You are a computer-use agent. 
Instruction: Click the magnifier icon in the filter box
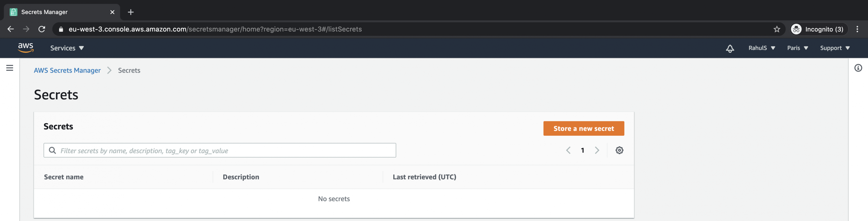tap(52, 150)
